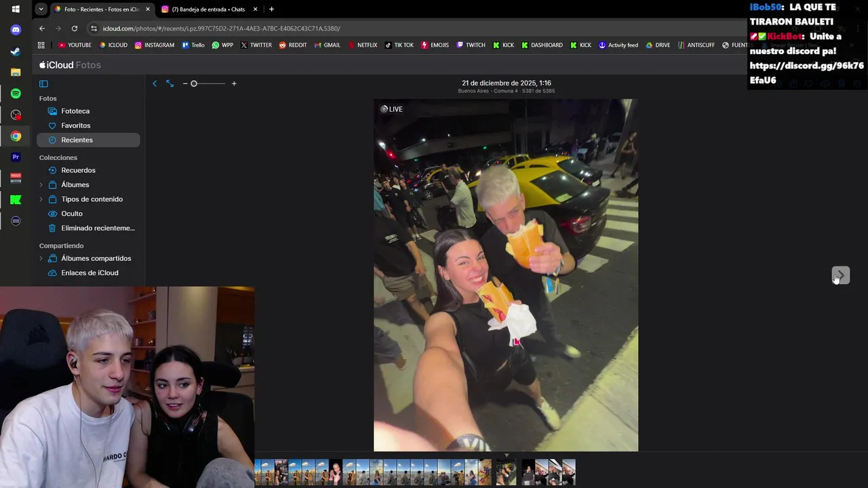
Task: Open the Kick app taskbar icon
Action: coord(16,199)
